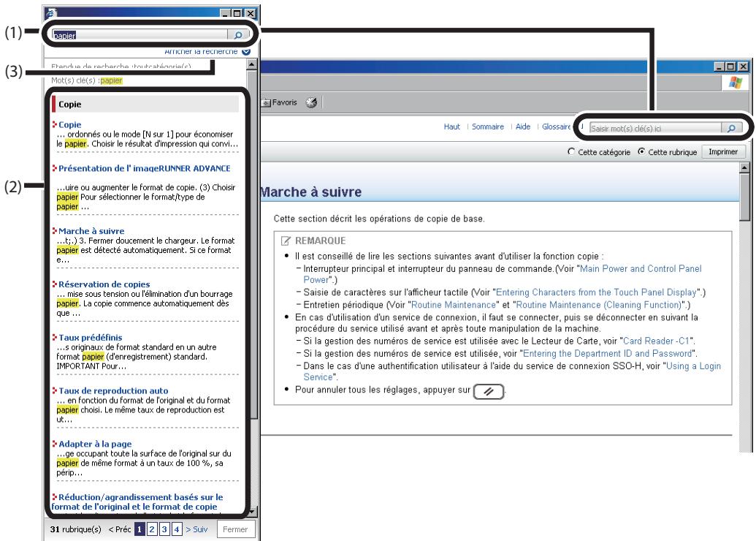The height and width of the screenshot is (541, 756).
Task: Click the Windows flag logo icon
Action: (x=736, y=83)
